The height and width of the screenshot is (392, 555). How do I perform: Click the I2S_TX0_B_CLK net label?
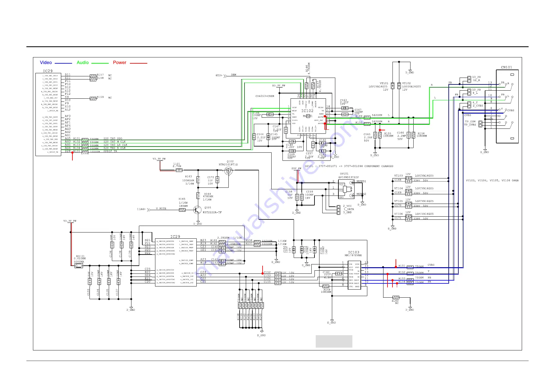coord(115,148)
